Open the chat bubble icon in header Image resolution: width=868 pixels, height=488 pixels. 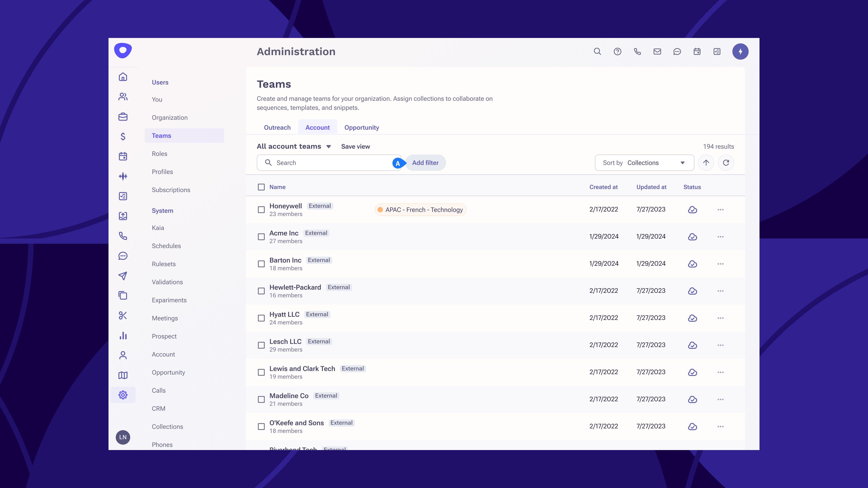point(677,52)
